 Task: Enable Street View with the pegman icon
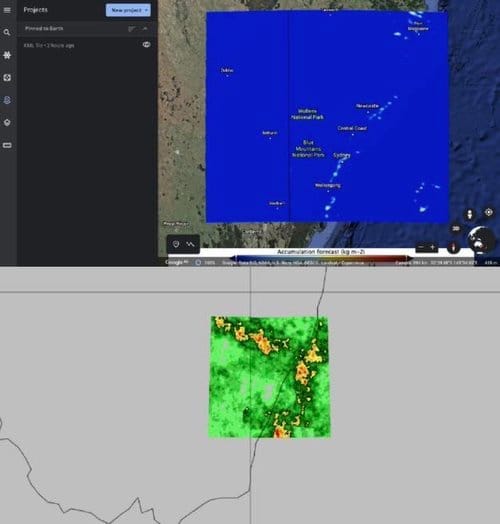tap(470, 214)
